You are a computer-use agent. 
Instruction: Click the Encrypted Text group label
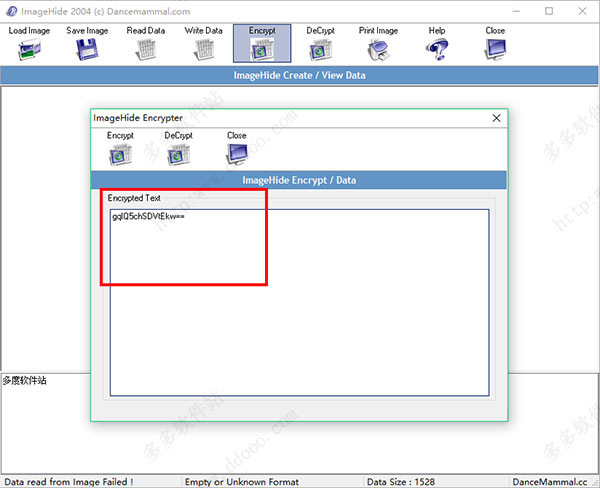(x=134, y=198)
